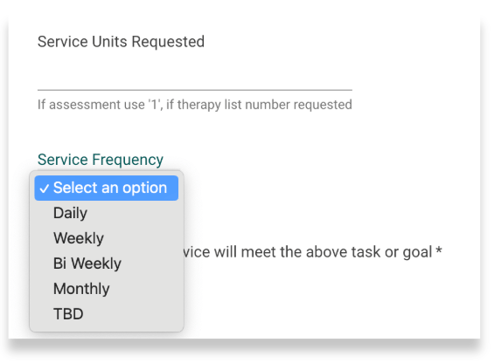Click the Service Units Requested label
Image resolution: width=494 pixels, height=363 pixels.
(121, 42)
